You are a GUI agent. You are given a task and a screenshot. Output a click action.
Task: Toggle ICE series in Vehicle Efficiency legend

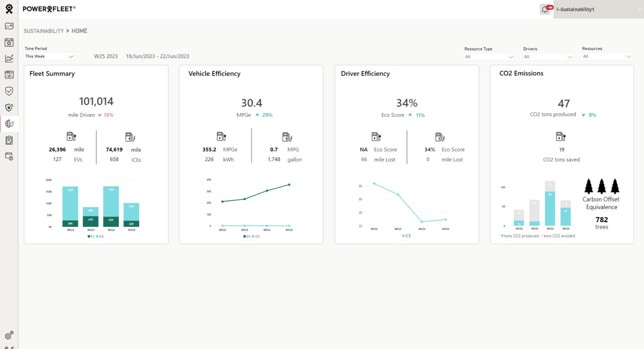[x=256, y=236]
